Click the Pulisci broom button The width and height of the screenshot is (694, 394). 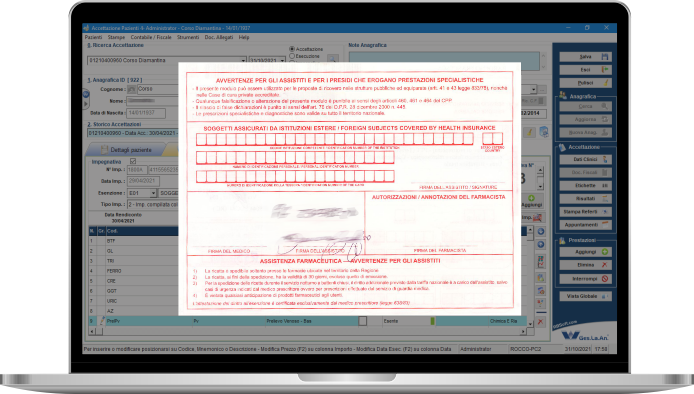click(x=586, y=83)
